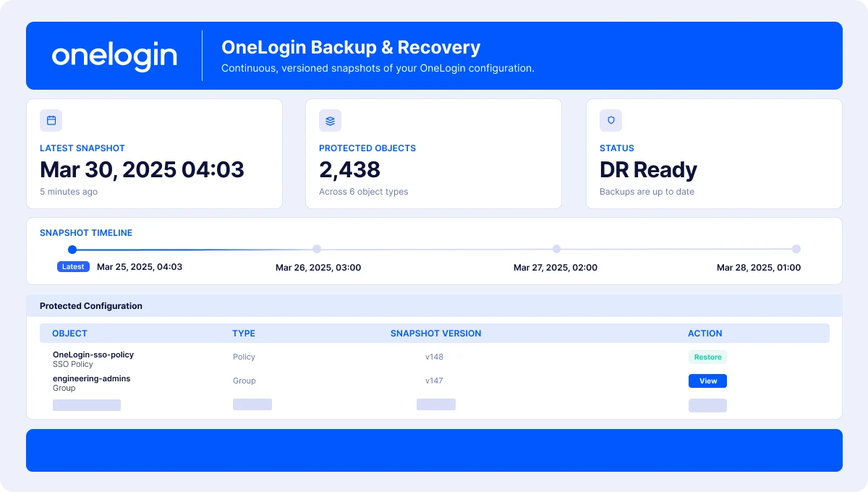The image size is (868, 492).
Task: Select the Mar 25, 2025 timeline marker
Action: (x=72, y=250)
